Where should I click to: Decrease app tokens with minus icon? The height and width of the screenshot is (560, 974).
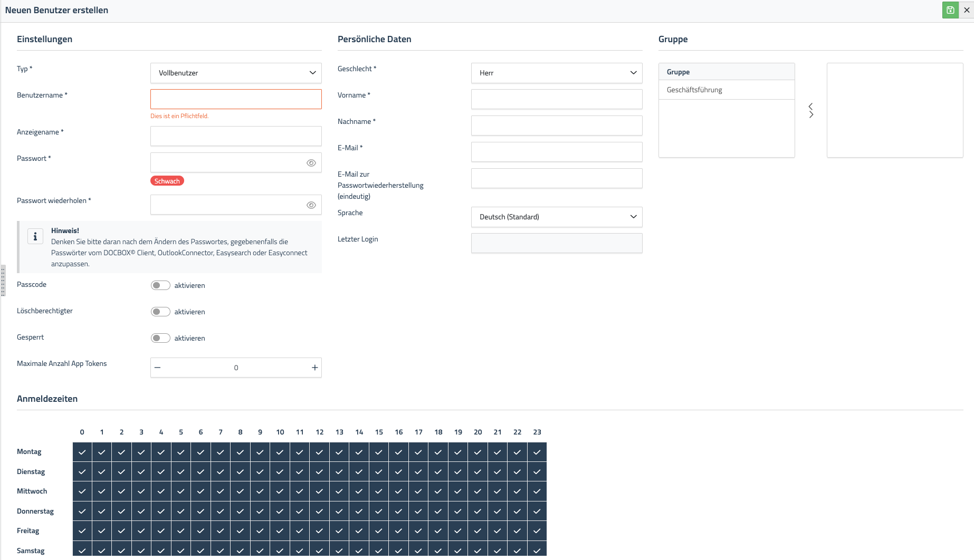tap(157, 368)
